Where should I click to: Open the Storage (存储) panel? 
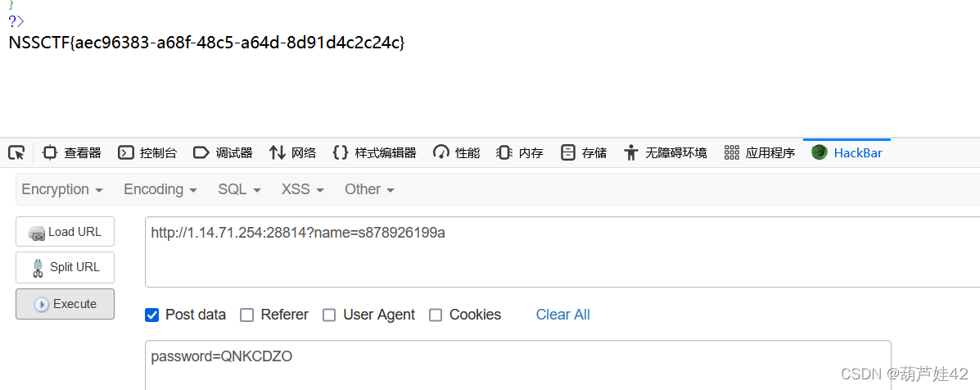[x=584, y=152]
